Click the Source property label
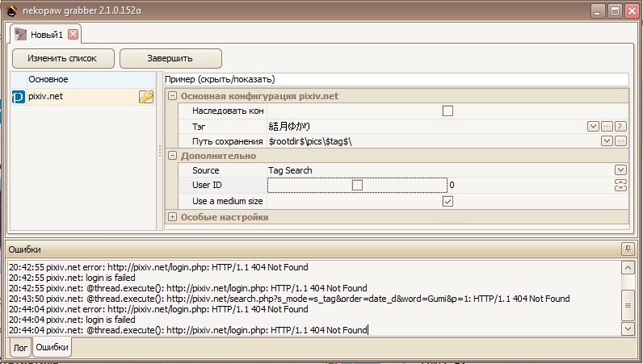Screen dimensions: 643x364 [205, 170]
